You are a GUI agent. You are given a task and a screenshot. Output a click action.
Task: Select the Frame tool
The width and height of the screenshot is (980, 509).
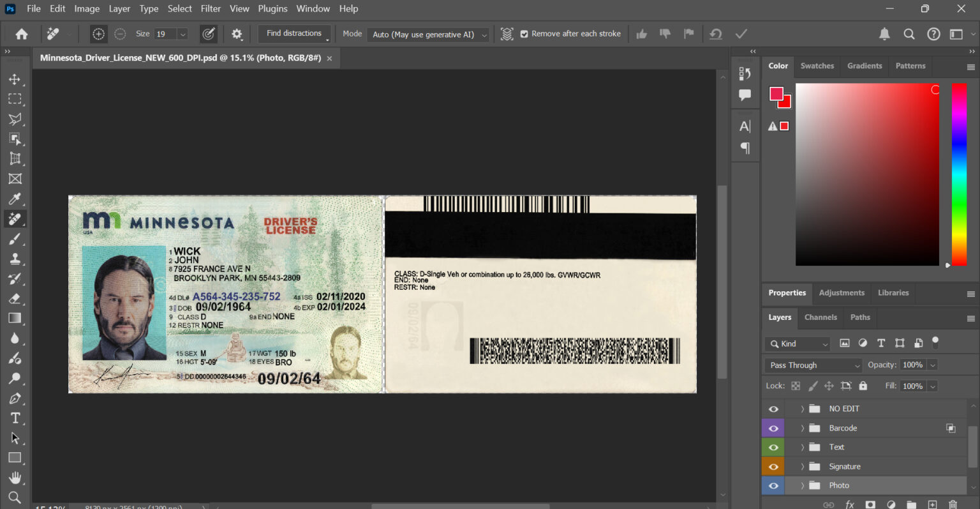tap(15, 179)
